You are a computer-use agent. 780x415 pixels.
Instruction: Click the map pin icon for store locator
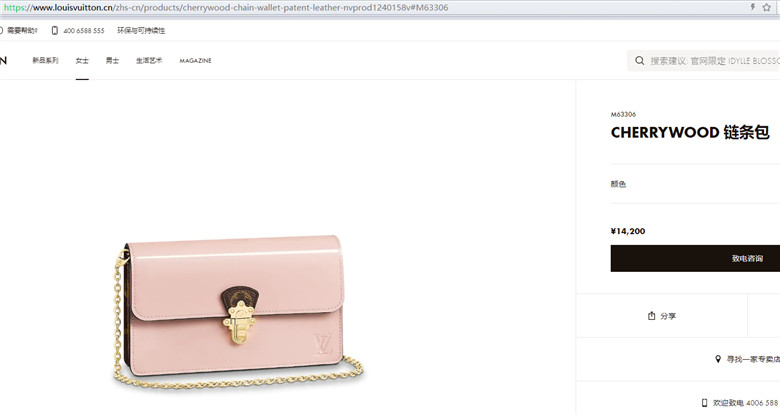pyautogui.click(x=718, y=359)
